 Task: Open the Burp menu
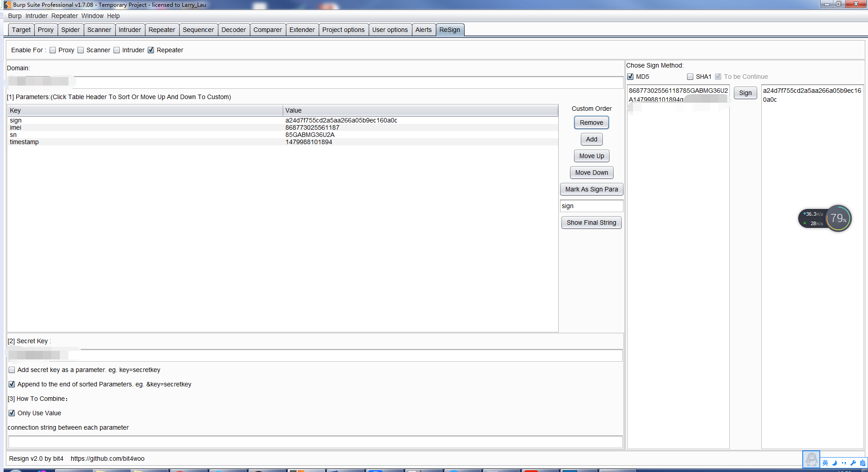15,16
